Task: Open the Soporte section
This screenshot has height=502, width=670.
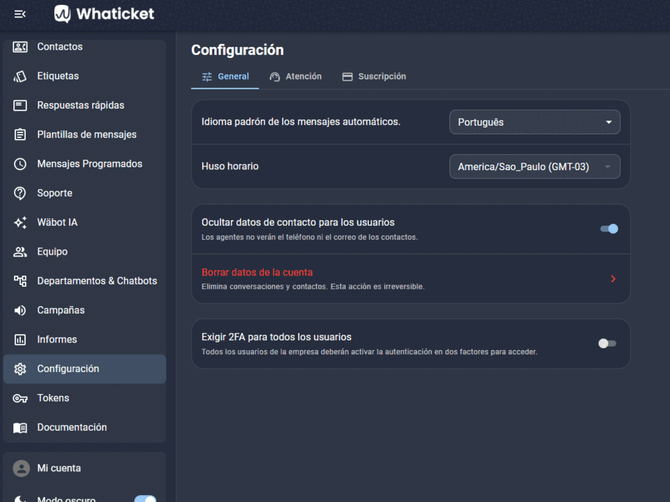Action: 85,193
